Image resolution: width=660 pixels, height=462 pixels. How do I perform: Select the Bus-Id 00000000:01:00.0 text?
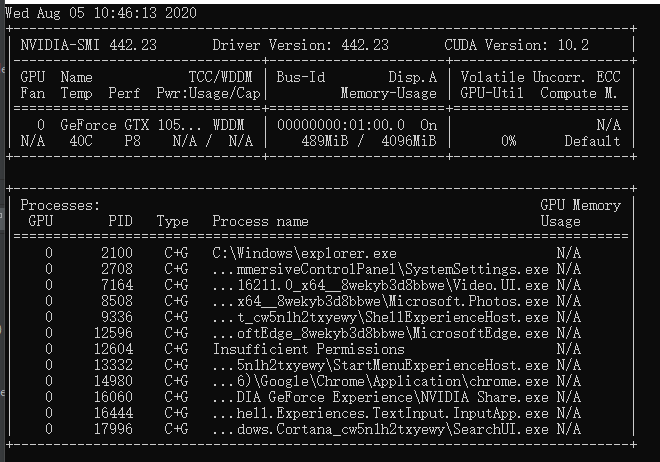click(341, 125)
